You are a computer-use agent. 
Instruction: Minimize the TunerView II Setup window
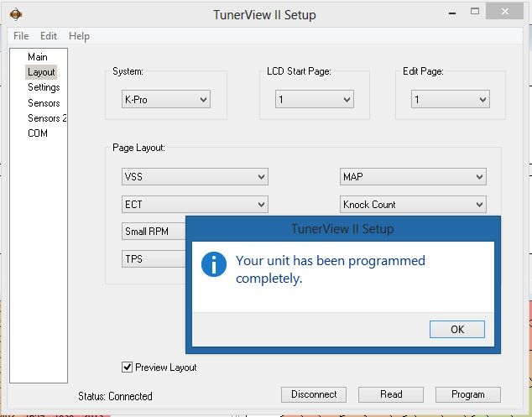[x=452, y=13]
